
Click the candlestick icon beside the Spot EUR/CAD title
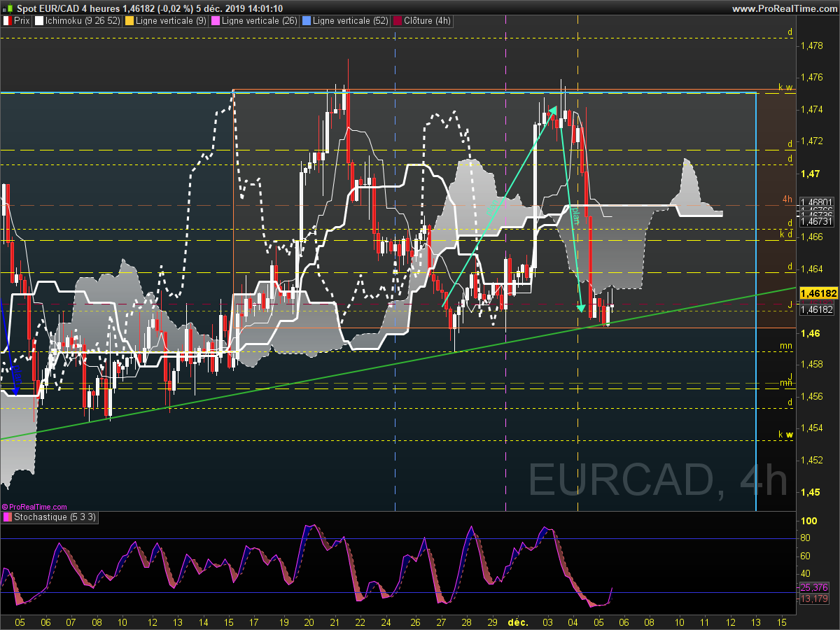tap(8, 8)
